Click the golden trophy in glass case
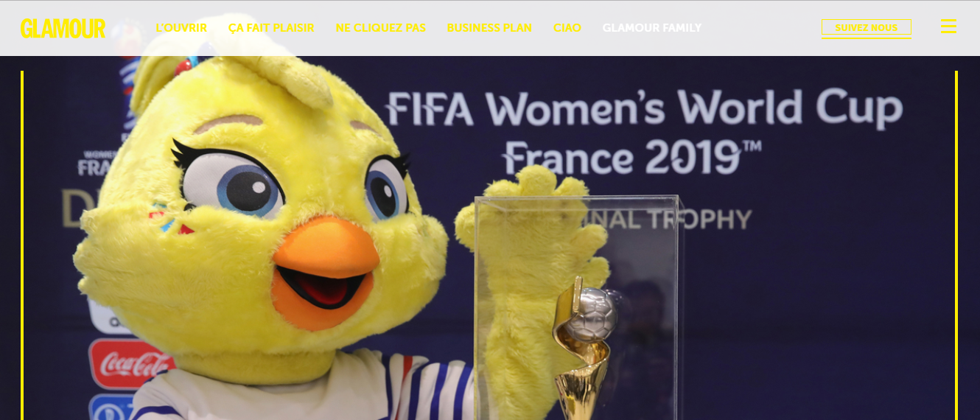This screenshot has height=420, width=980. pyautogui.click(x=583, y=346)
